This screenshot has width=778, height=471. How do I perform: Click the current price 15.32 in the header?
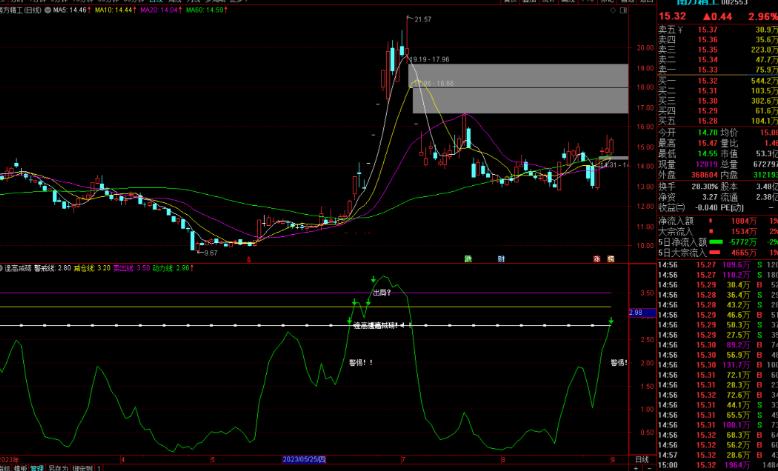(x=673, y=16)
